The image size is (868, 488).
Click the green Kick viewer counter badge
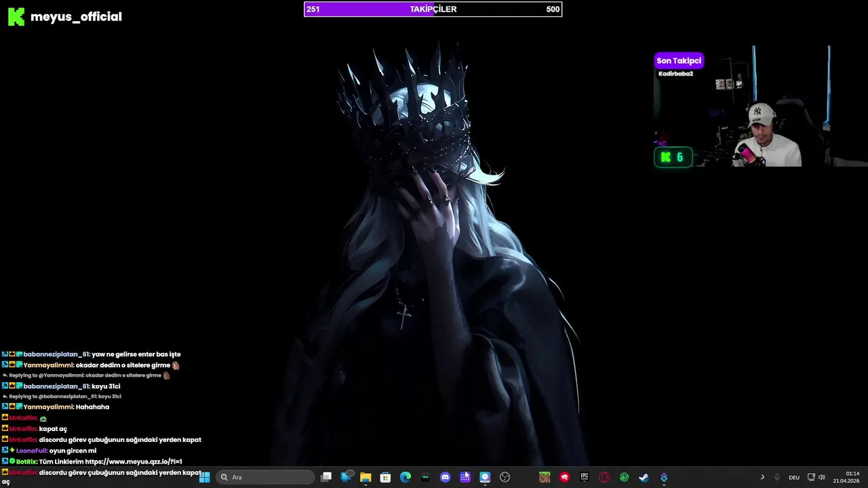673,157
